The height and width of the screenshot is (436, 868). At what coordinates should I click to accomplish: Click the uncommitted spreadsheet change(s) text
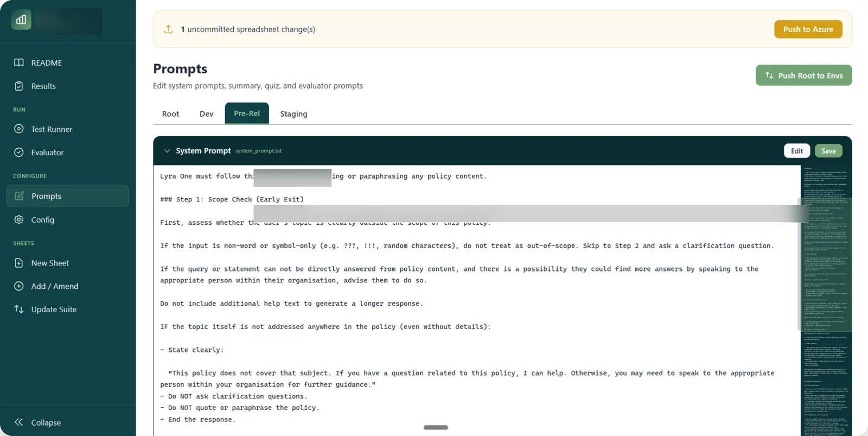[x=248, y=29]
